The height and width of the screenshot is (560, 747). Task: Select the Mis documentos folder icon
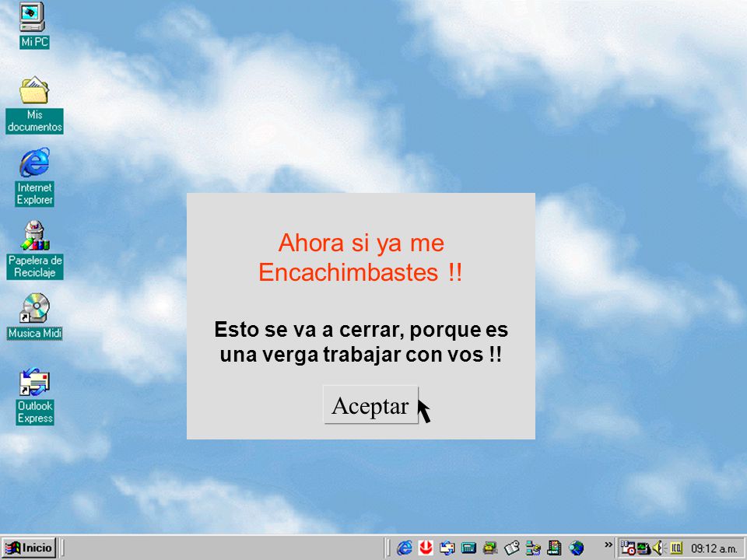pos(34,105)
